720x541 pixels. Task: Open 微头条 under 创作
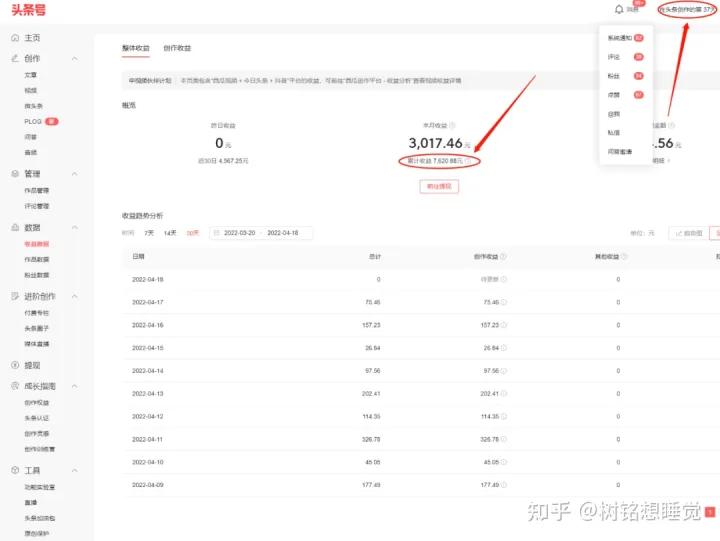coord(34,106)
